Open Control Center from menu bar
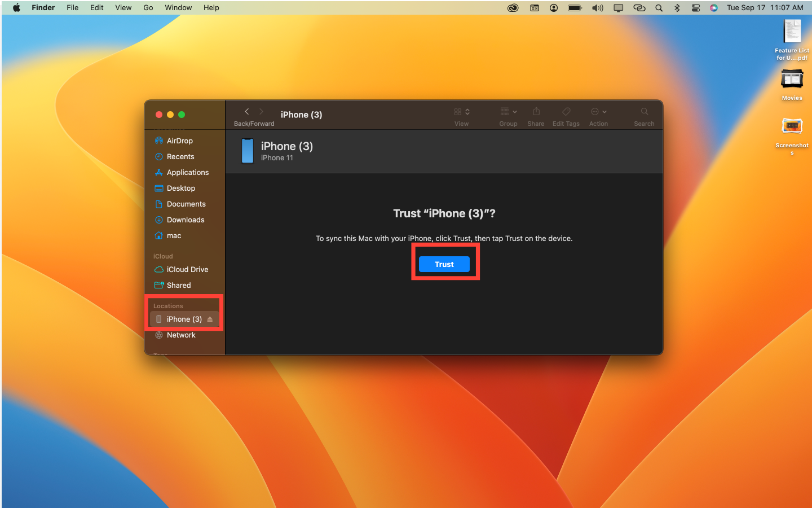Screen dimensions: 812x508 click(x=696, y=8)
